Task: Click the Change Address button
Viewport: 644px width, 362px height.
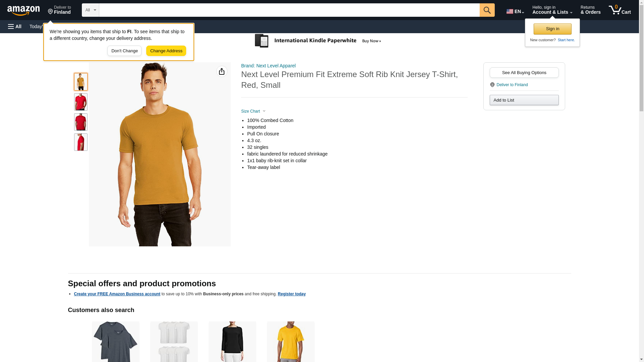Action: pos(166,51)
